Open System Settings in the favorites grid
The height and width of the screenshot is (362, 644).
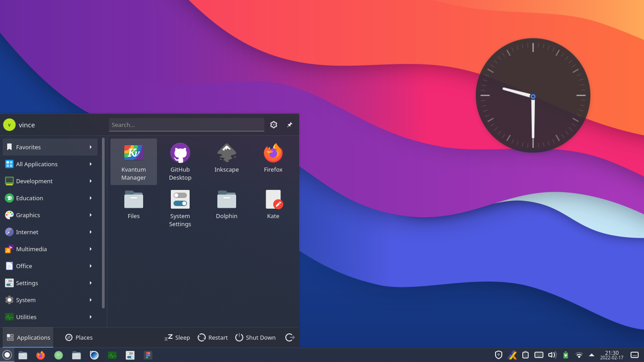coord(180,208)
